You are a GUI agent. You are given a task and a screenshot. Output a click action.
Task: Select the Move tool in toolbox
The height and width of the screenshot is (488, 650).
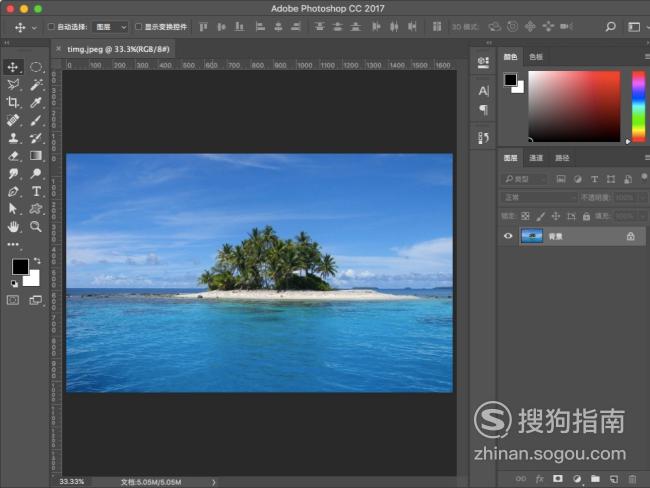(13, 67)
